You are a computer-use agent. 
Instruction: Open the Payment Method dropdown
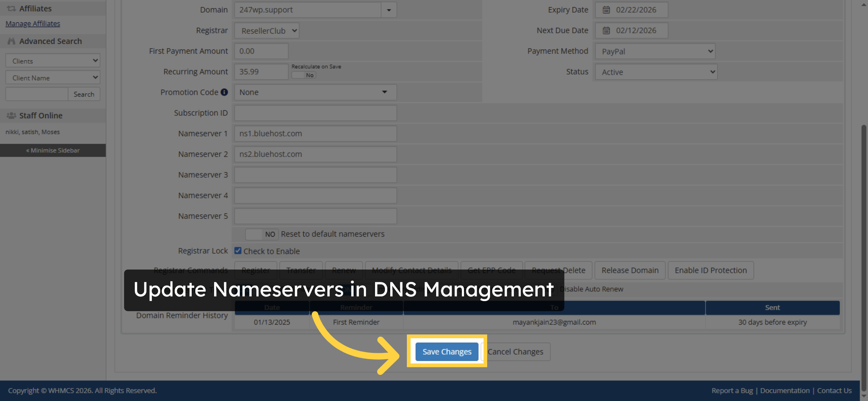[x=655, y=51]
